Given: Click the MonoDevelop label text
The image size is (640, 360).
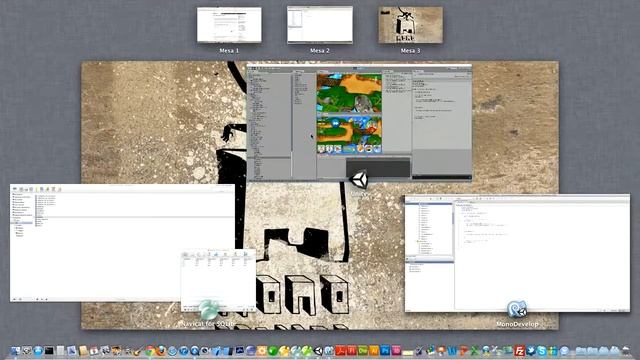Looking at the screenshot, I should (517, 324).
